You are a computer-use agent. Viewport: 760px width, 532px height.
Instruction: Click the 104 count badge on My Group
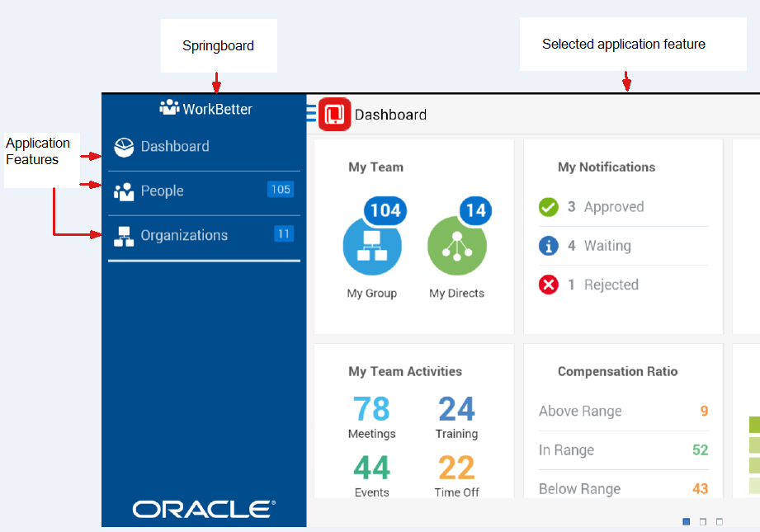point(385,211)
